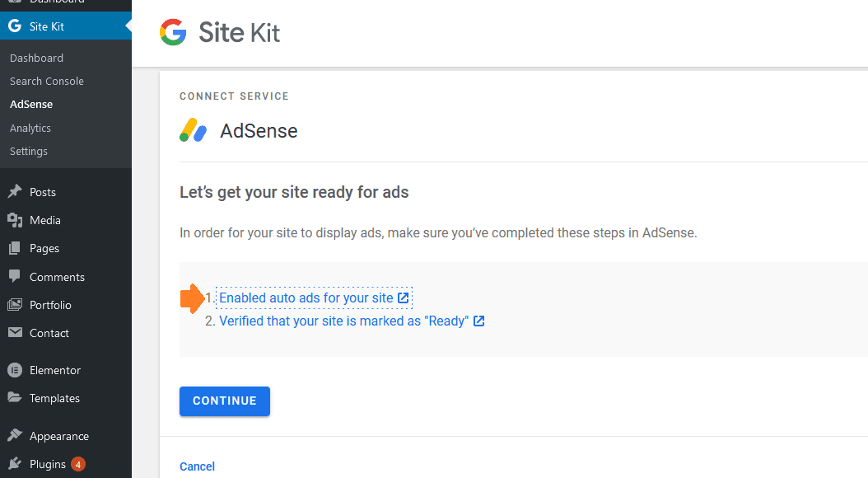868x478 pixels.
Task: Open Site Kit Settings submenu item
Action: pos(28,151)
